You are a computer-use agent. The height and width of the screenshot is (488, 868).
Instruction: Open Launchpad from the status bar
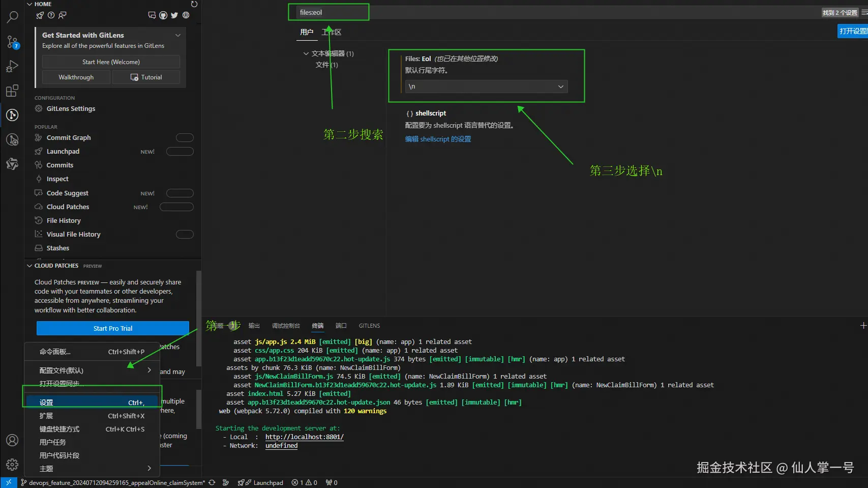(260, 482)
